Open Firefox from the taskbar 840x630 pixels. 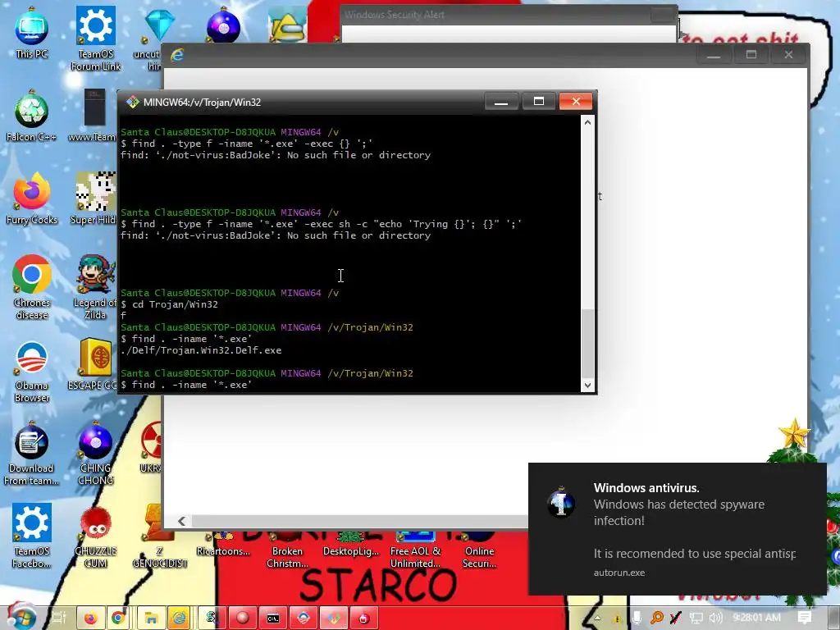(90, 618)
